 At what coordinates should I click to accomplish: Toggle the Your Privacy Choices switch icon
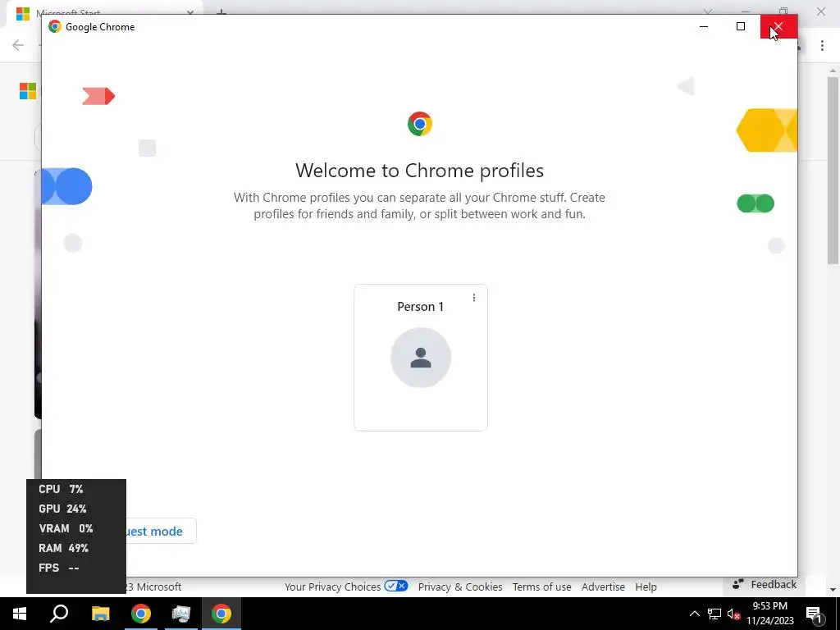point(396,586)
